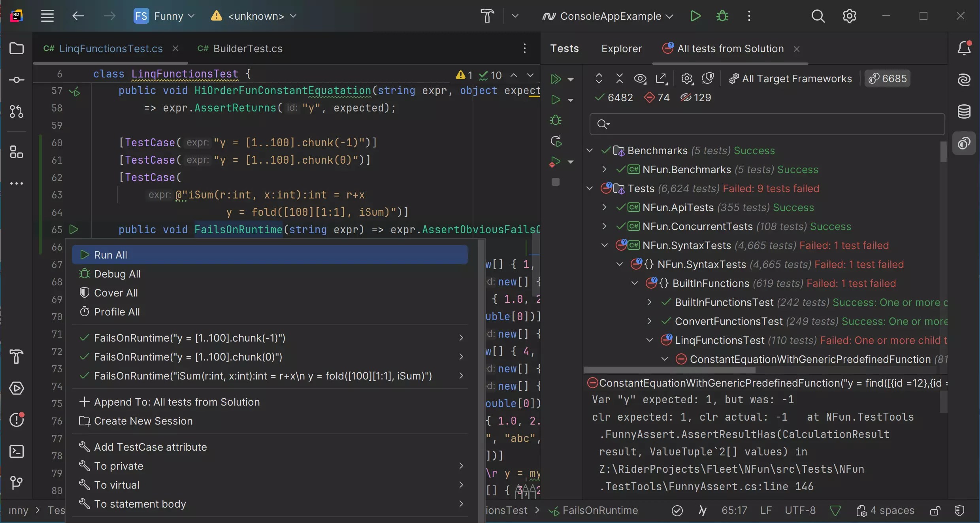Toggle the ignored tests filter showing 129

point(695,98)
